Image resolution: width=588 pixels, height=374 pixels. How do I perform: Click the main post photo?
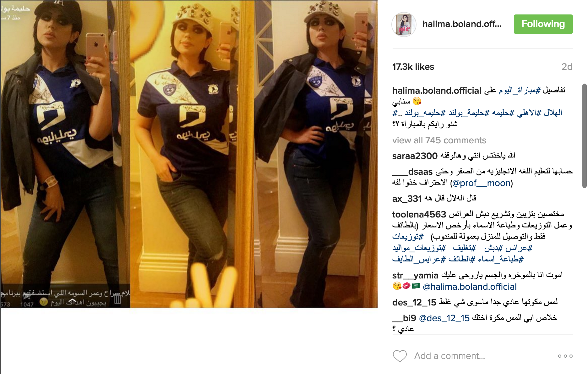(189, 154)
